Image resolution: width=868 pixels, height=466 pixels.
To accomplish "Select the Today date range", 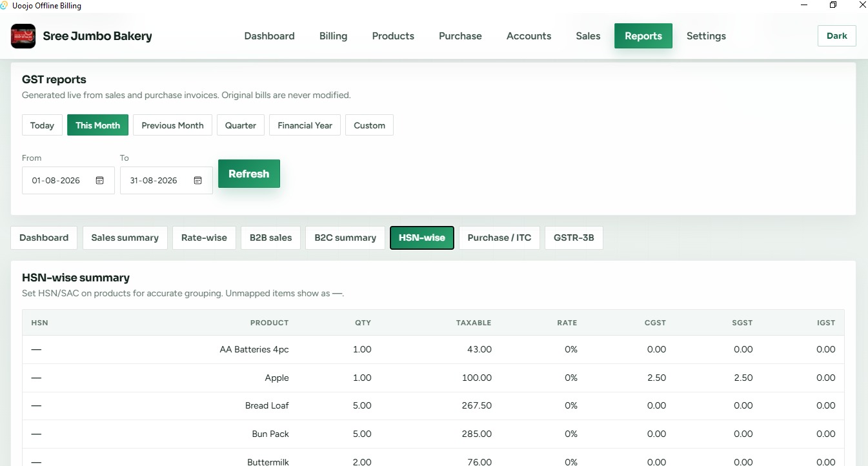I will pyautogui.click(x=42, y=125).
